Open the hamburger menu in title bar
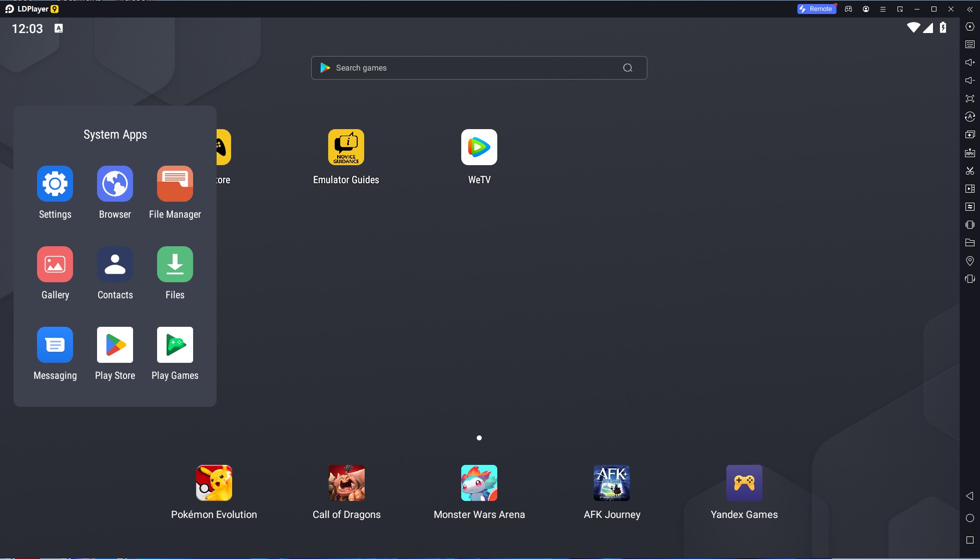 [883, 9]
